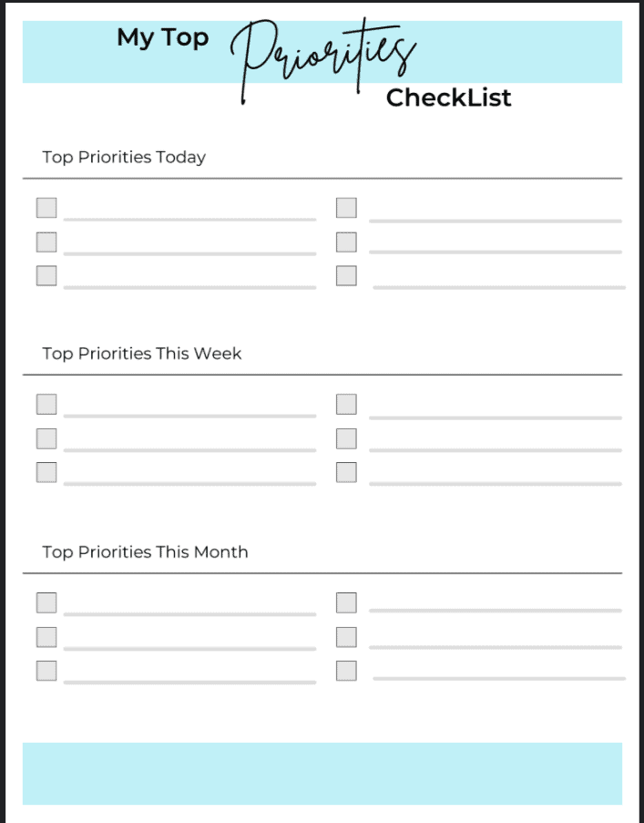Tick first right checkbox under Top Priorities Today
This screenshot has width=644, height=823.
(x=347, y=208)
